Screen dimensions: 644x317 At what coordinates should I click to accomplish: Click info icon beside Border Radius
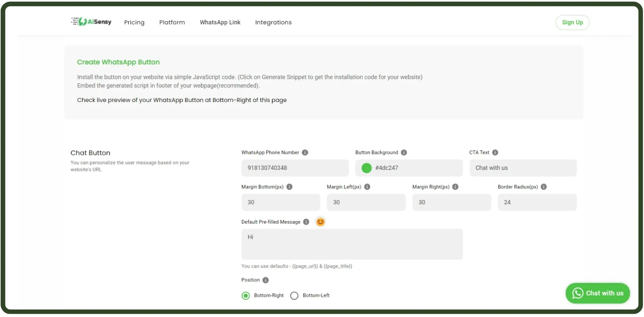pos(544,187)
